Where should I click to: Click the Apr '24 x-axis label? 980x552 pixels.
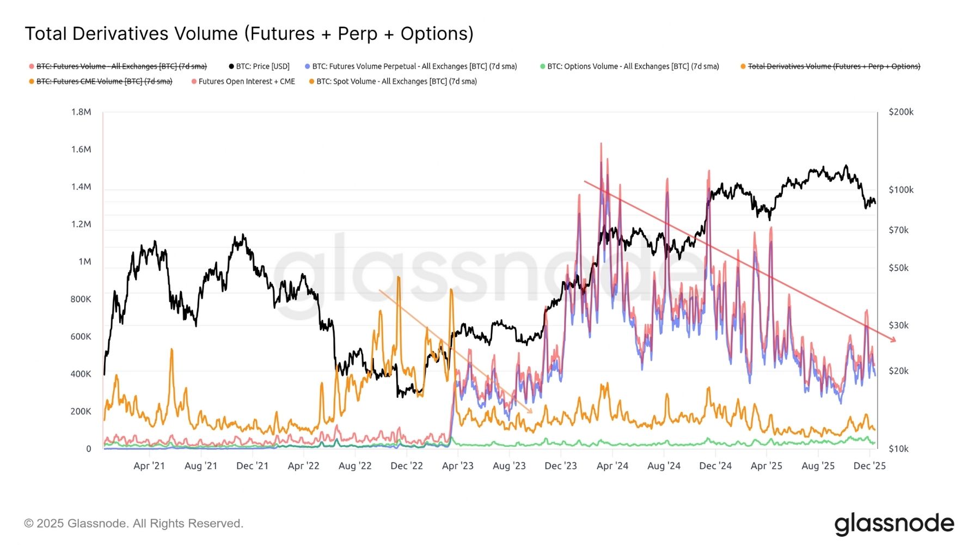tap(612, 466)
